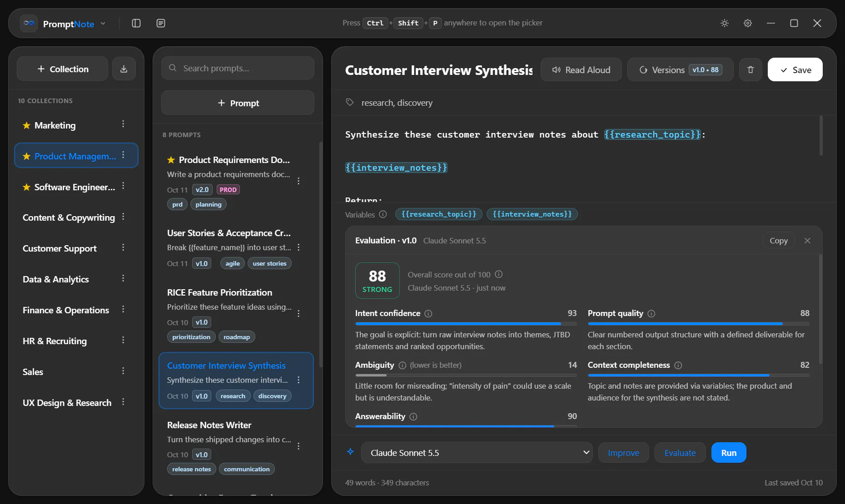
Task: Open Software Engineering collection kebab menu
Action: 123,186
